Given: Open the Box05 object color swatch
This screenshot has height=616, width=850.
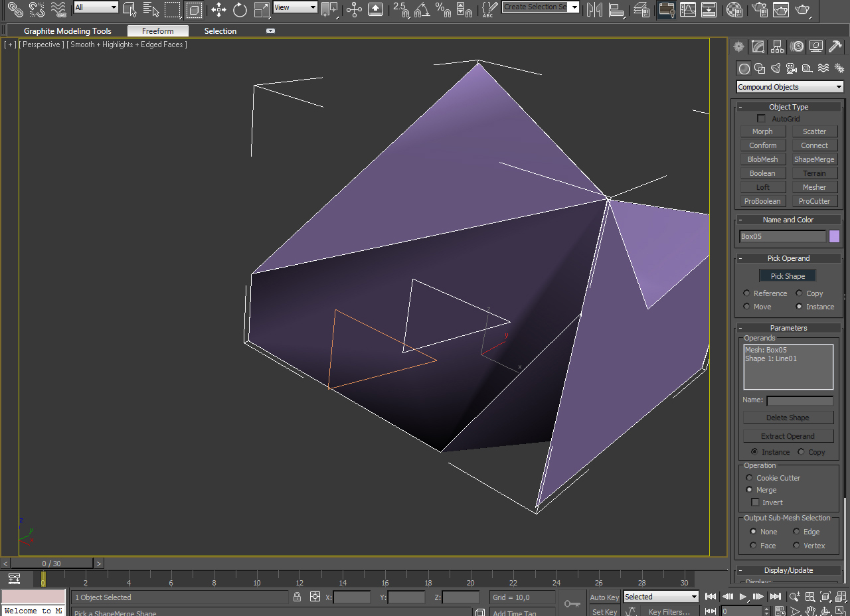Looking at the screenshot, I should point(834,236).
